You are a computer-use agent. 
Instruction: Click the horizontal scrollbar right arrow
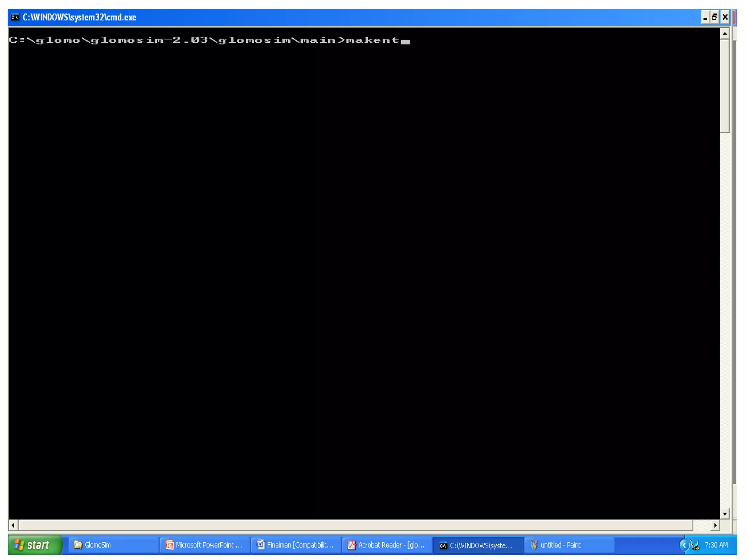tap(715, 525)
